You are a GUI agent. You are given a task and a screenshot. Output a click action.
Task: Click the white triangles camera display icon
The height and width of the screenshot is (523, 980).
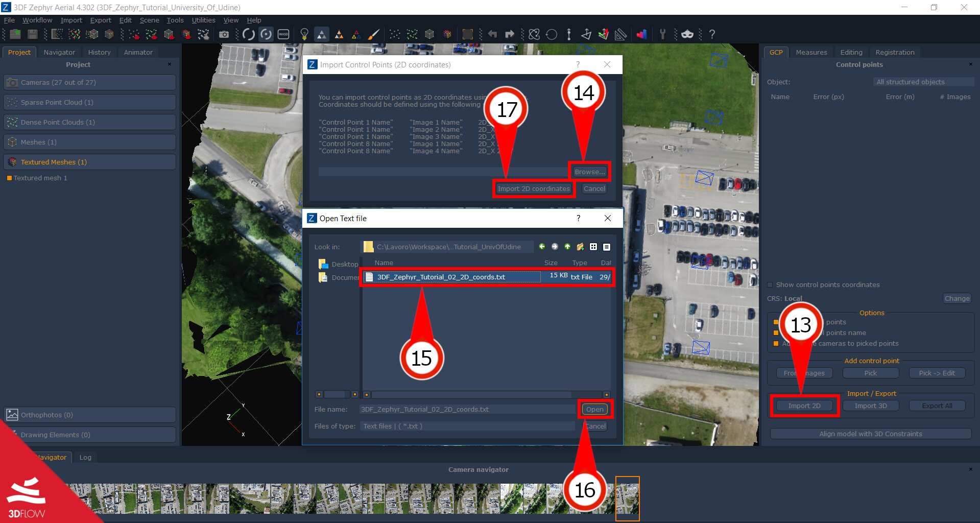[x=322, y=34]
